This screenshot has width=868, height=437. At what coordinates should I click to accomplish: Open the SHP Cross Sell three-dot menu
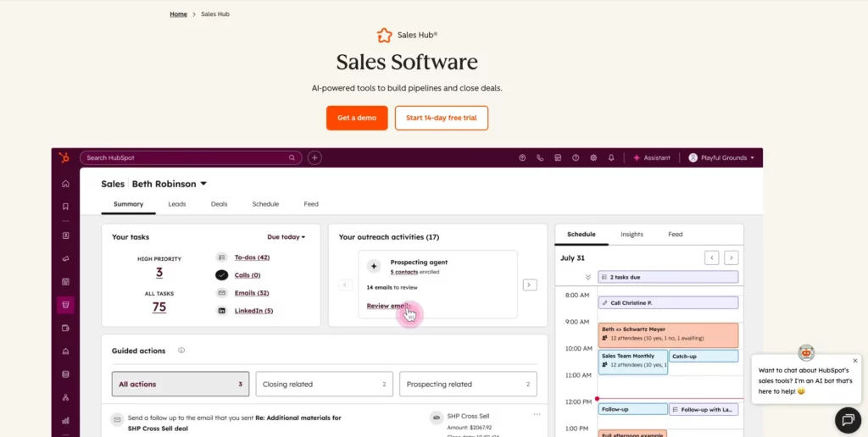point(537,414)
